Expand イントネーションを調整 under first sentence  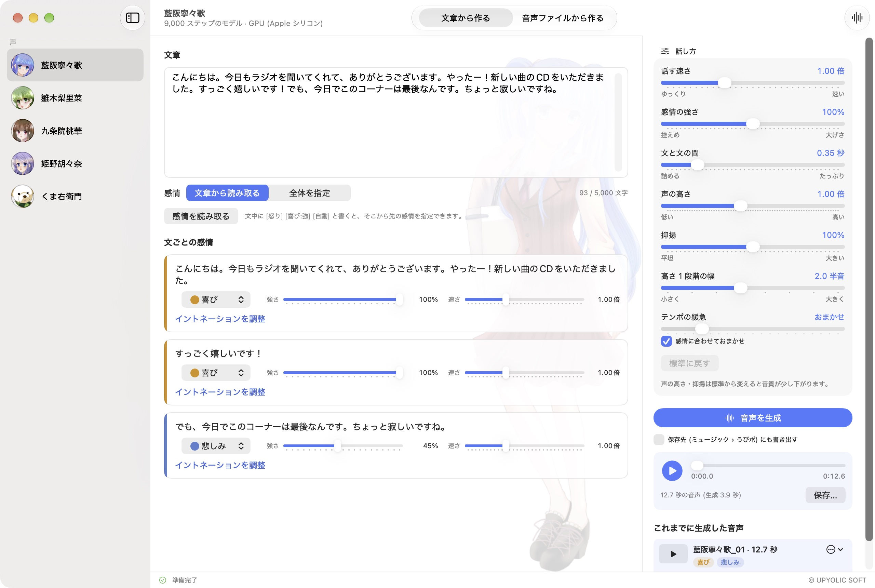[x=220, y=319]
